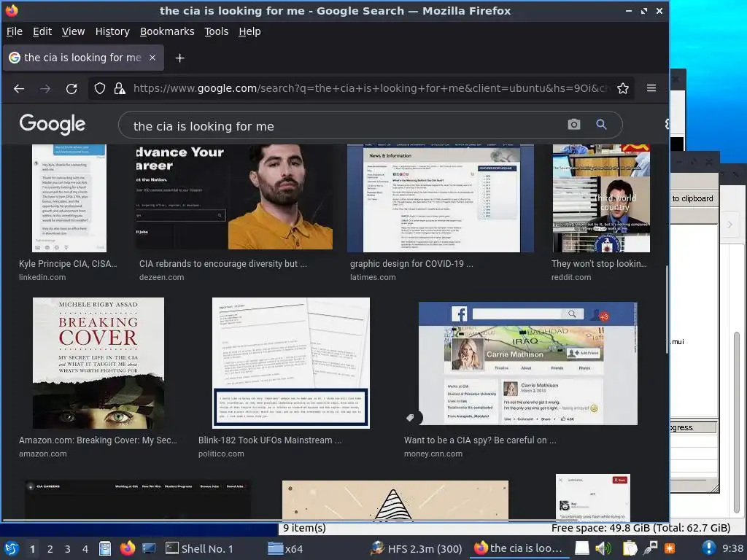Click the forward navigation arrow
This screenshot has height=560, width=747.
tap(45, 88)
